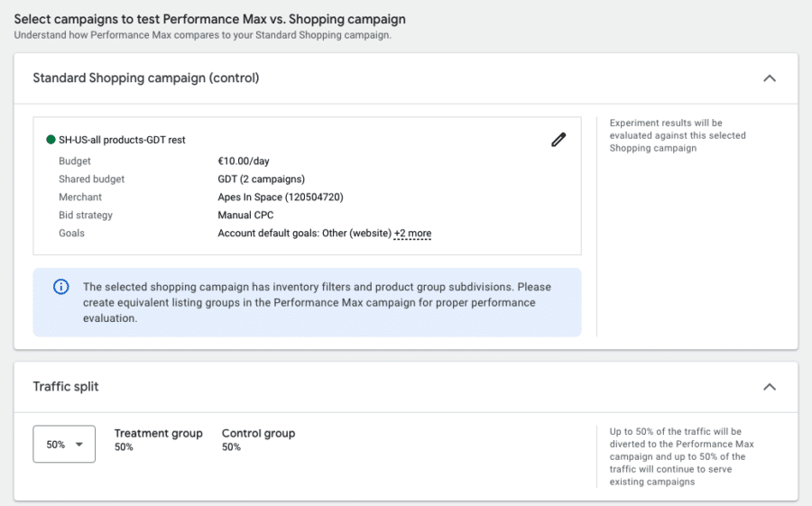Click the Traffic split heading
This screenshot has width=812, height=506.
[66, 387]
